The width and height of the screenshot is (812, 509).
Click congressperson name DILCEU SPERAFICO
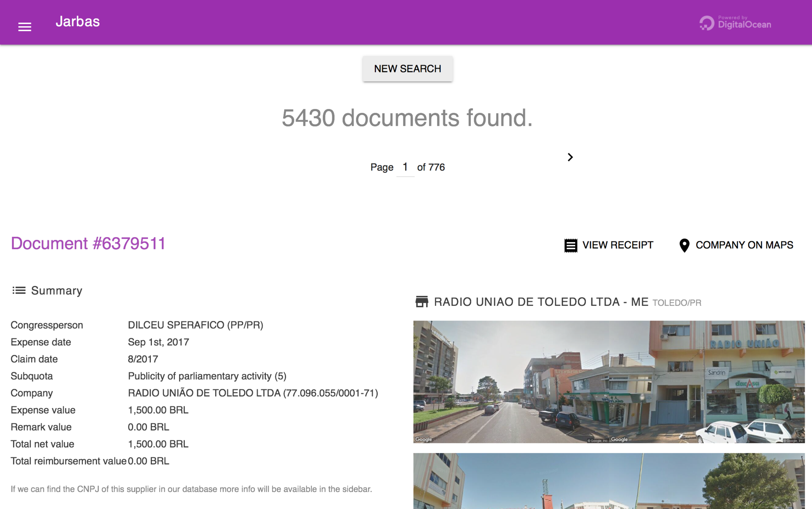(x=195, y=325)
